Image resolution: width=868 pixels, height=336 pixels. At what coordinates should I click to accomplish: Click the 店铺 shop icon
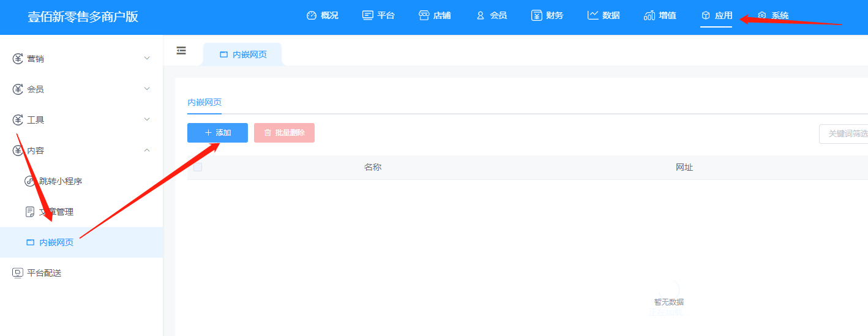tap(424, 15)
